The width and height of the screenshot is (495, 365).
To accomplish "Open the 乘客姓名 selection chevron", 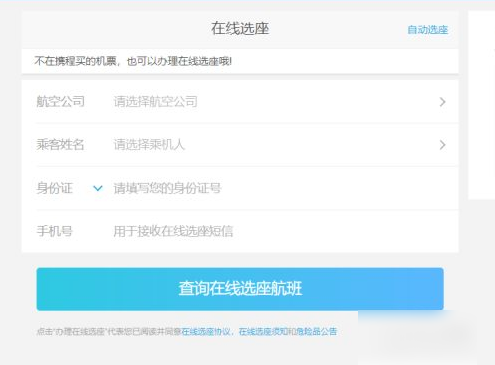I will 442,145.
